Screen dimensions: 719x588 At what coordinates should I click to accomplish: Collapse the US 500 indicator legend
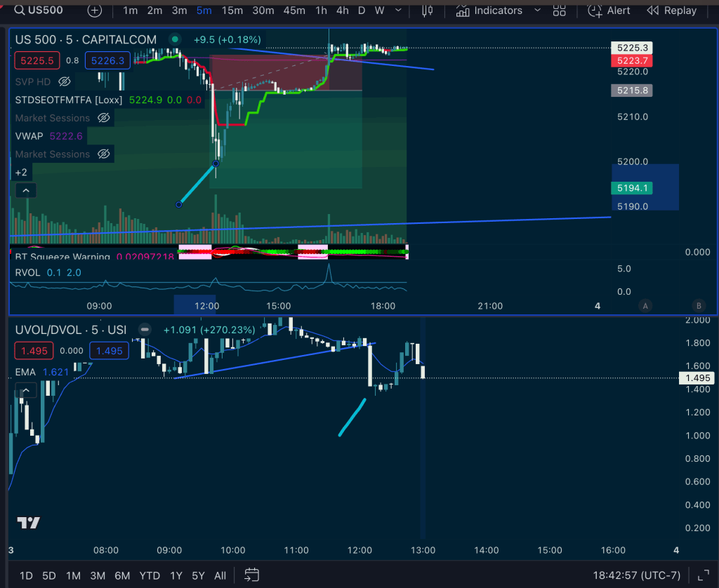pos(25,190)
